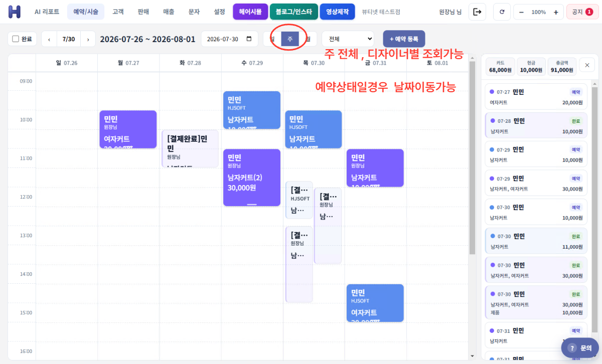Click the 뷰티넷 테스트점 shop name

tap(381, 12)
